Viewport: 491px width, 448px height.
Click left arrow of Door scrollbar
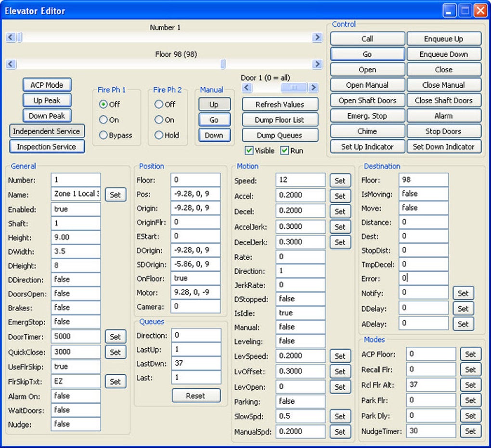click(246, 88)
